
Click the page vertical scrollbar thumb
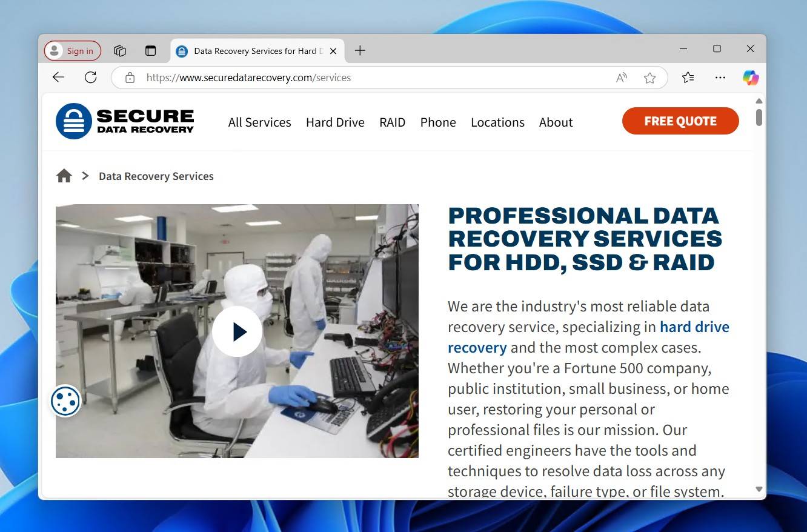pyautogui.click(x=759, y=117)
